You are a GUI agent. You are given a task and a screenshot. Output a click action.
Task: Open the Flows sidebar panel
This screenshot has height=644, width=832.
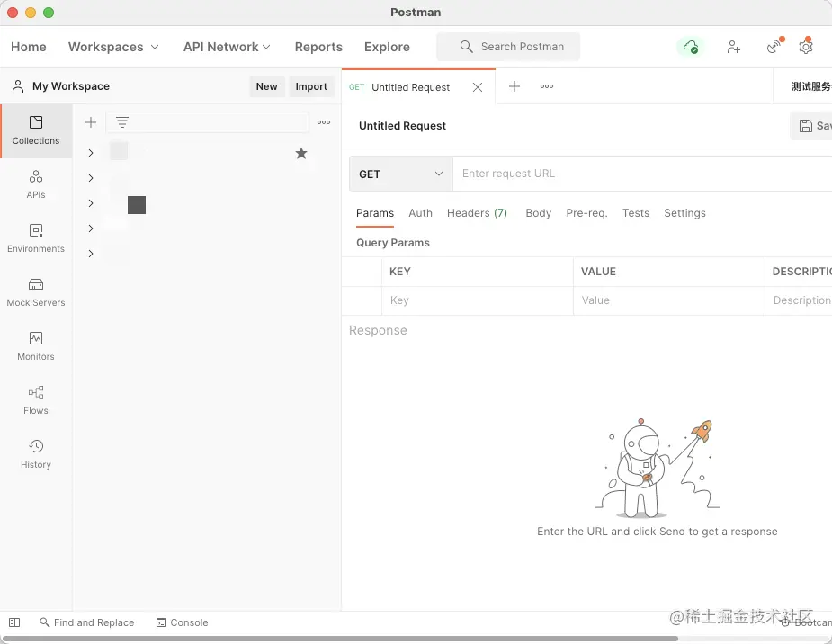coord(36,400)
